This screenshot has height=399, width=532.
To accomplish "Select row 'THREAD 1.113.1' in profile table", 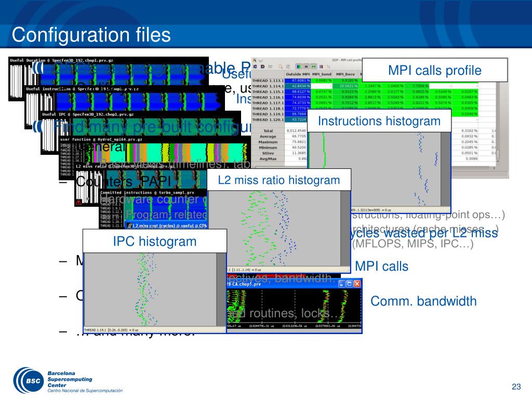I will (x=268, y=81).
